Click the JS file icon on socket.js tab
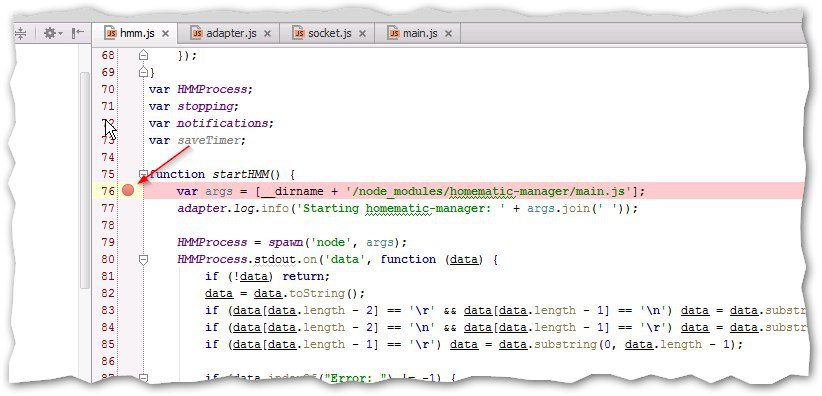Screen dimensions: 822x396 click(298, 34)
